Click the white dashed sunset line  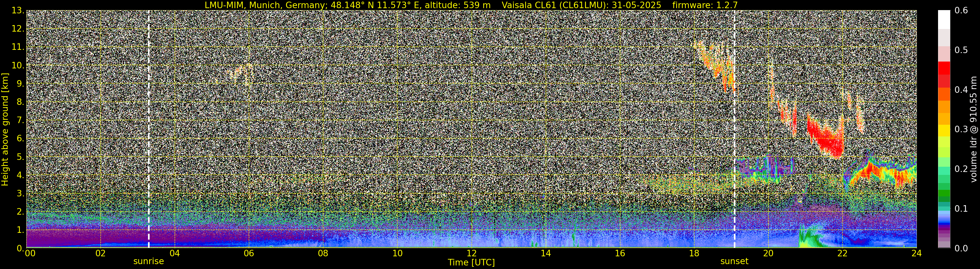click(x=734, y=129)
